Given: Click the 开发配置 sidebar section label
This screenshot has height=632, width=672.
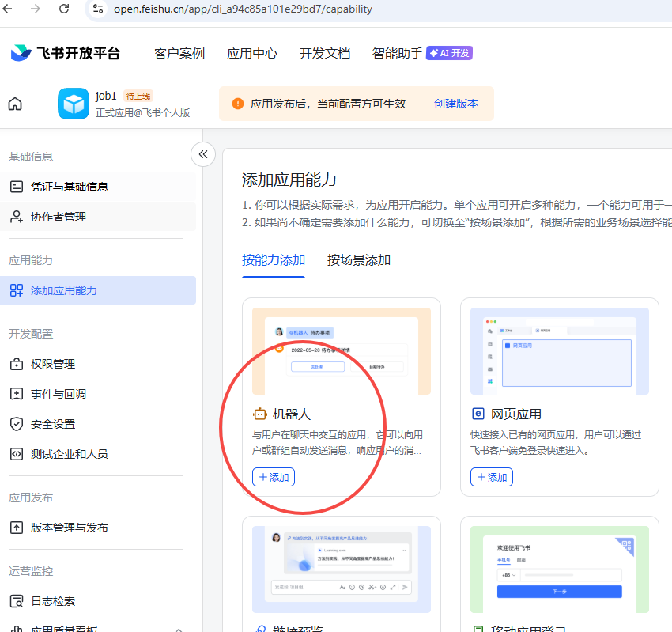Looking at the screenshot, I should point(31,334).
